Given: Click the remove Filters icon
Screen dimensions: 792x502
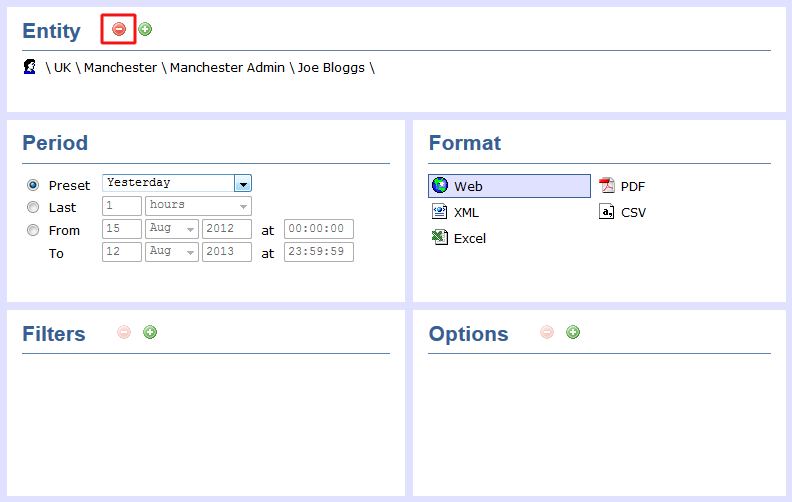Looking at the screenshot, I should [x=124, y=332].
